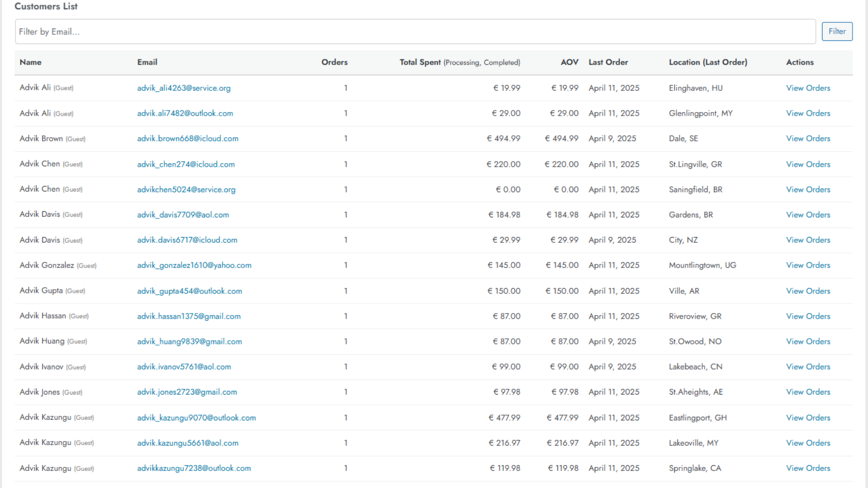Click the Actions column header

800,62
